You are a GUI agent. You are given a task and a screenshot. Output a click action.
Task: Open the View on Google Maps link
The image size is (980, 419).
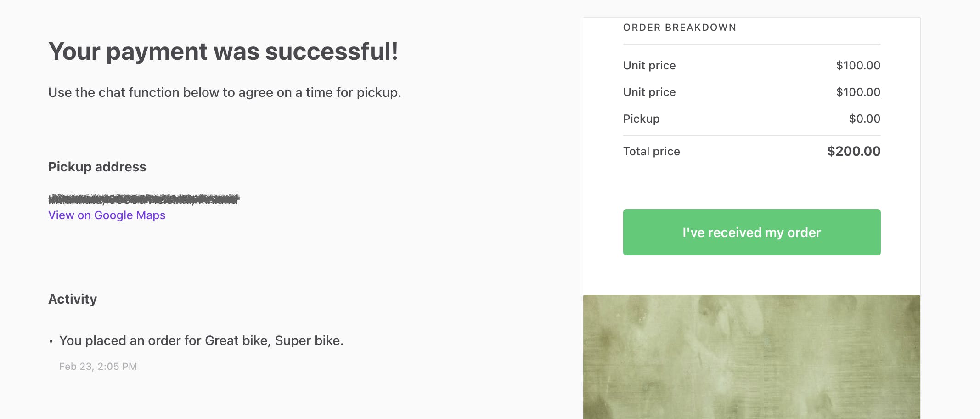[107, 215]
